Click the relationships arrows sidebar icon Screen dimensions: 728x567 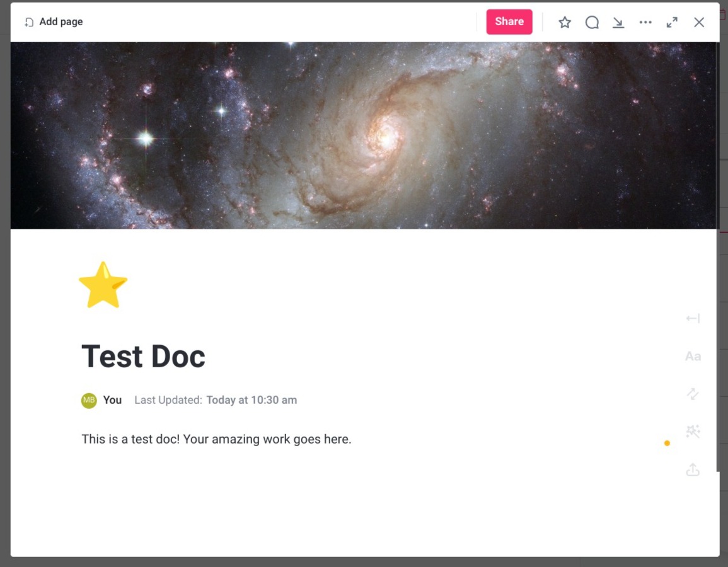tap(693, 394)
